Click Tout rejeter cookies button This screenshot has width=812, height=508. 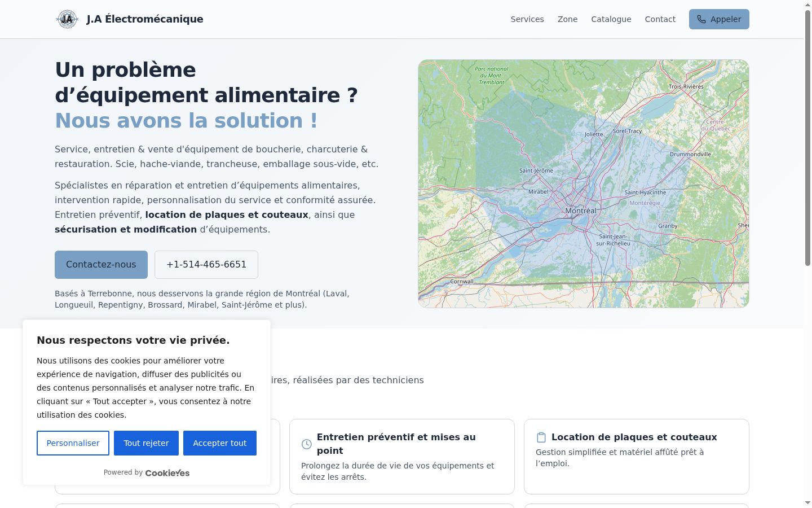146,443
